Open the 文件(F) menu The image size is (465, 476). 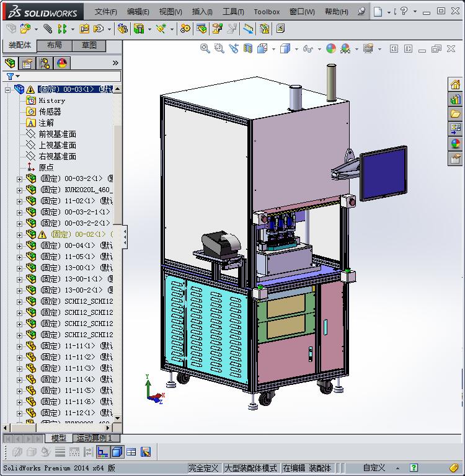click(x=105, y=12)
